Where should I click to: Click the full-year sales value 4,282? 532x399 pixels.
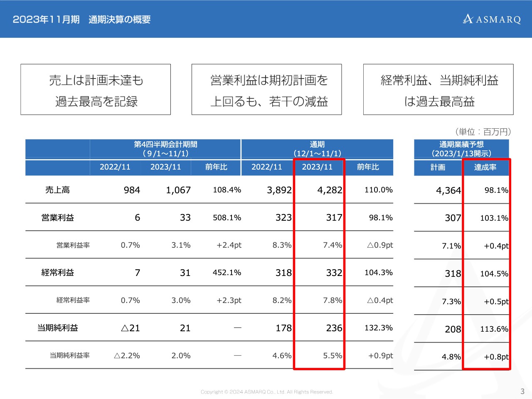[x=330, y=190]
